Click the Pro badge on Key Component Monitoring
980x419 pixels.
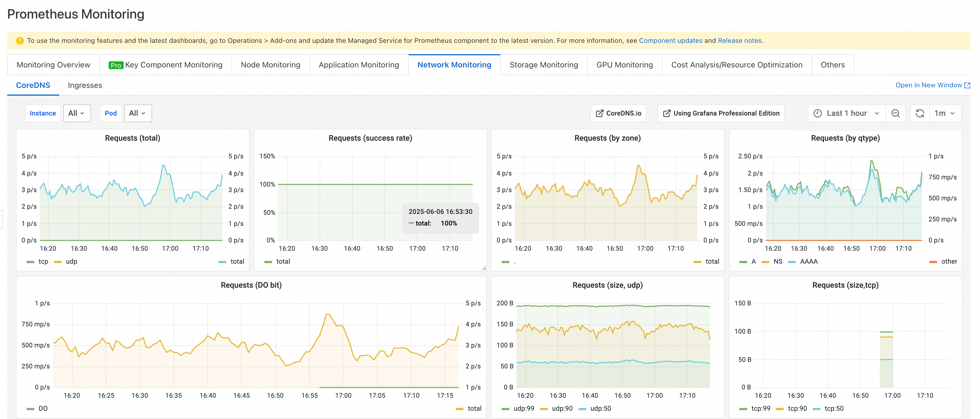[116, 65]
